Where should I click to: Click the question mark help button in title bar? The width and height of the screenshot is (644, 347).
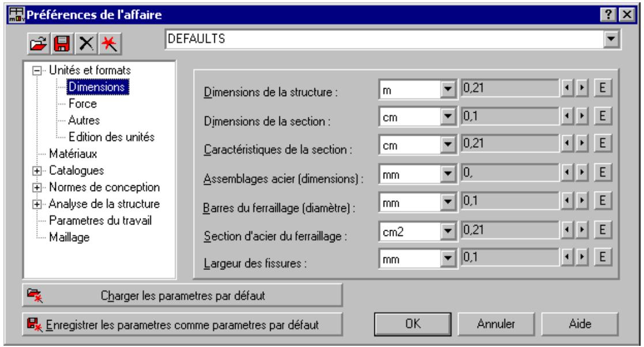click(609, 15)
